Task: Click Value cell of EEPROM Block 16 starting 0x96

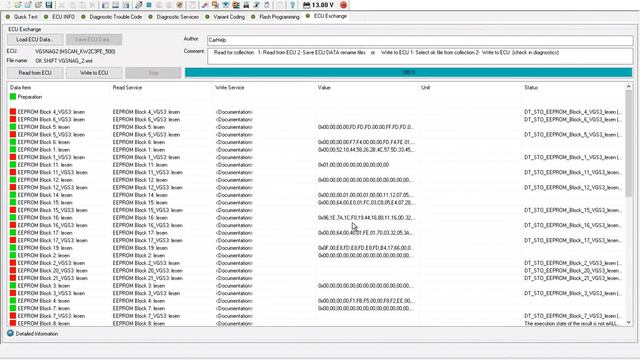Action: (x=367, y=218)
